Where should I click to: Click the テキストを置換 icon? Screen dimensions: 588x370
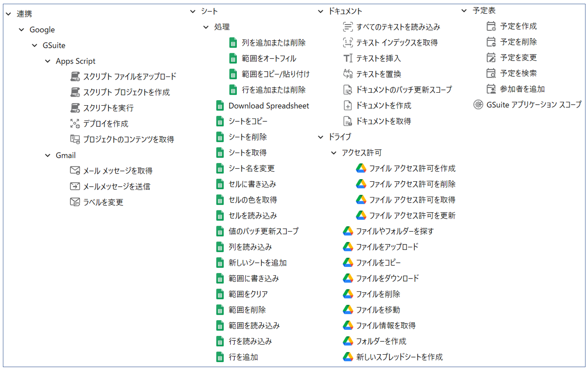coord(348,74)
